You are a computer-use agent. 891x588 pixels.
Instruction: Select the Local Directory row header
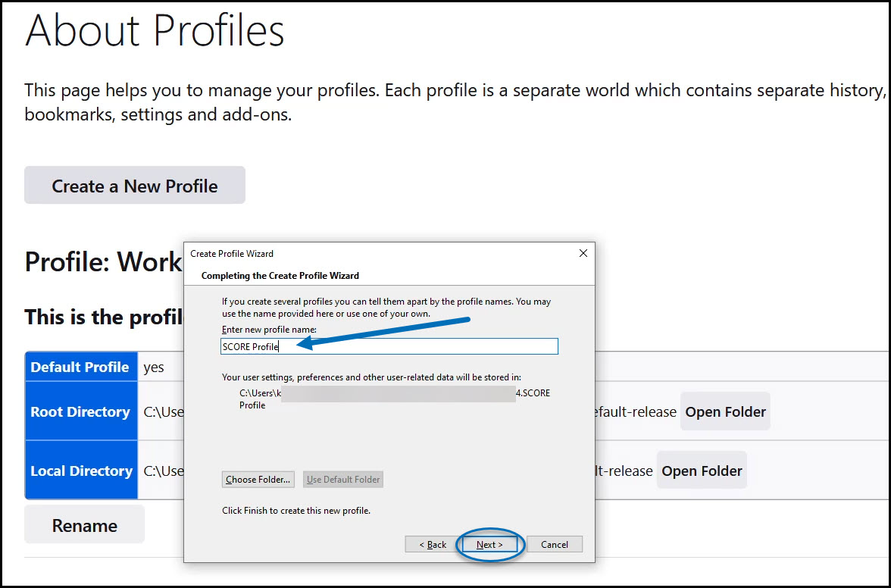(x=81, y=471)
